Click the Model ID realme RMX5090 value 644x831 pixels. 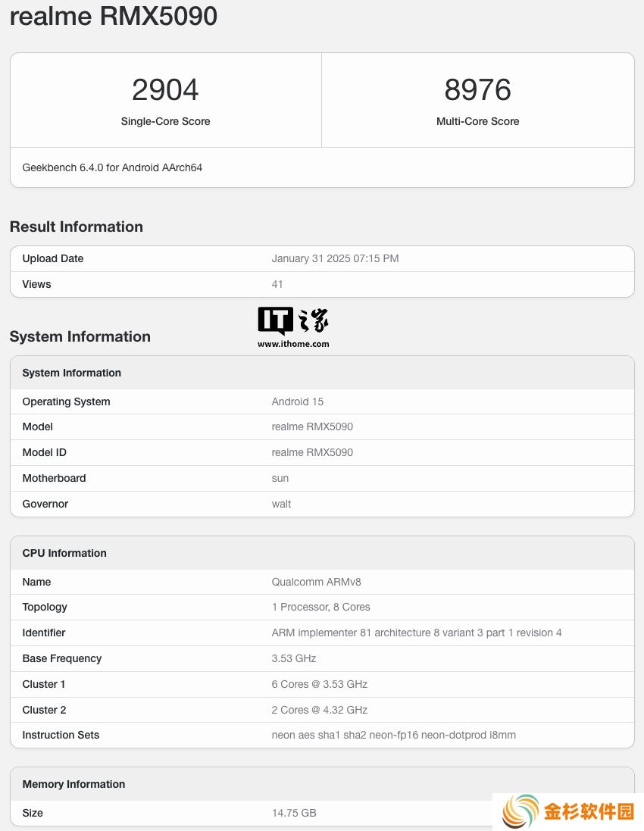click(312, 452)
